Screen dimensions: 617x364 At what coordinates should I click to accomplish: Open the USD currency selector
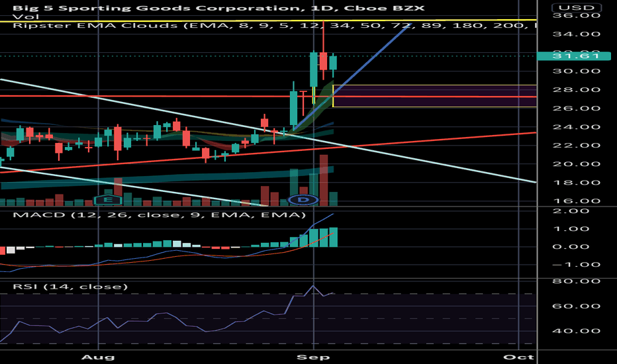pos(577,7)
